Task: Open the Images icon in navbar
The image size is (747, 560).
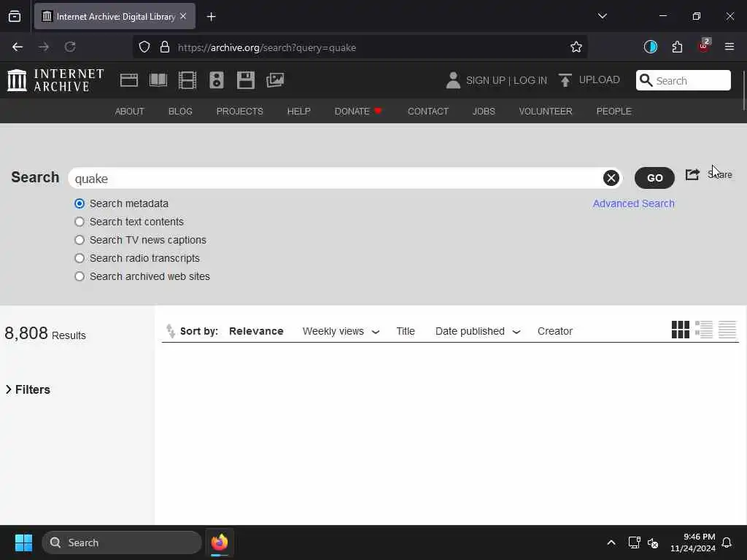Action: point(275,80)
